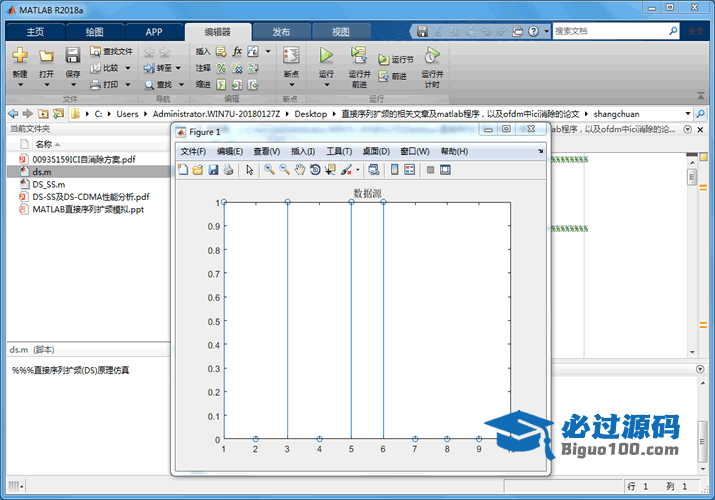Open the 比较 dropdown arrow
This screenshot has width=715, height=500.
(x=128, y=68)
